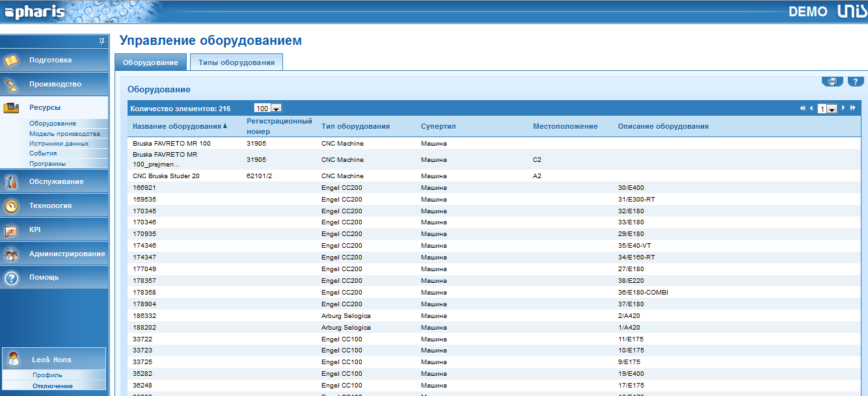Click equipment row 169535
This screenshot has width=868, height=396.
coord(495,200)
